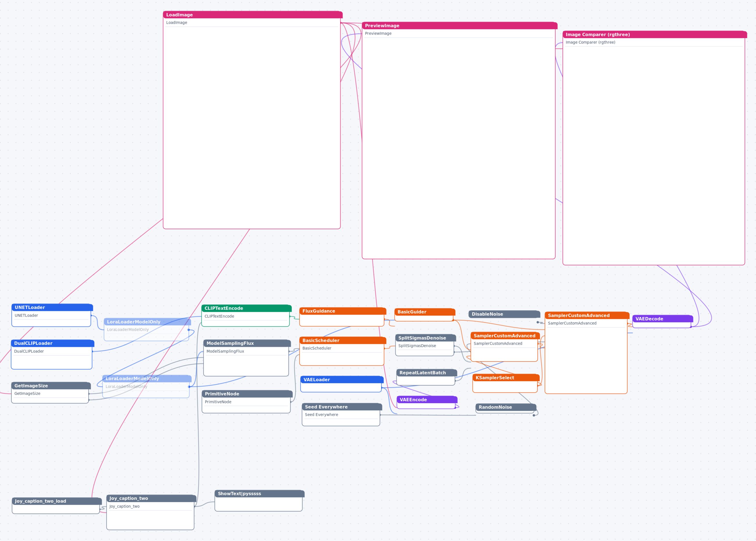This screenshot has width=756, height=541.
Task: Click the KSamplerSelect node title
Action: [x=506, y=378]
